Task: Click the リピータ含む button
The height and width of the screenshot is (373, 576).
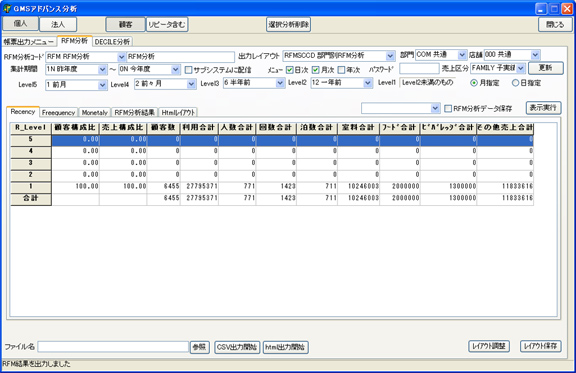Action: coord(167,25)
